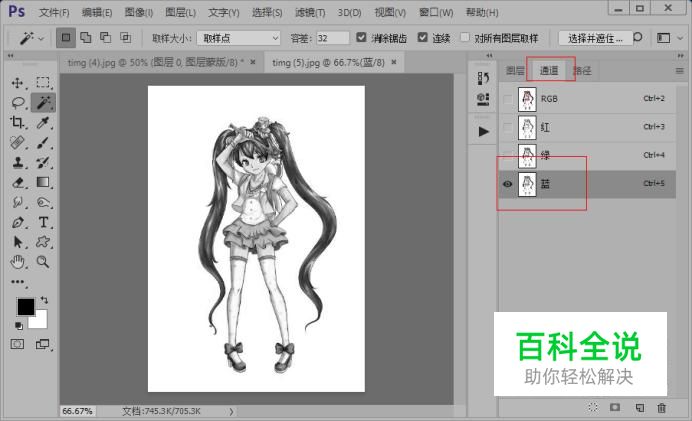Expand the status bar info arrow
The width and height of the screenshot is (692, 421).
tap(231, 411)
